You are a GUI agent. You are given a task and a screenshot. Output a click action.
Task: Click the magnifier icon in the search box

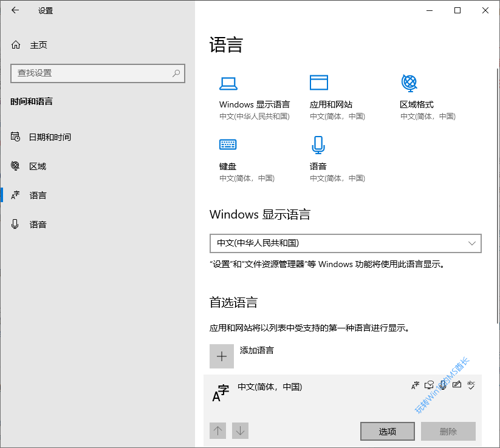tap(176, 73)
